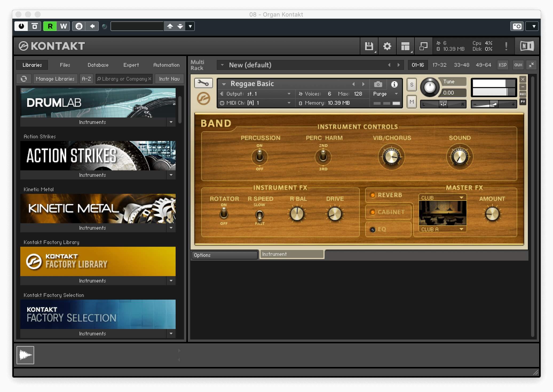
Task: Switch to the Libraries tab
Action: 32,65
